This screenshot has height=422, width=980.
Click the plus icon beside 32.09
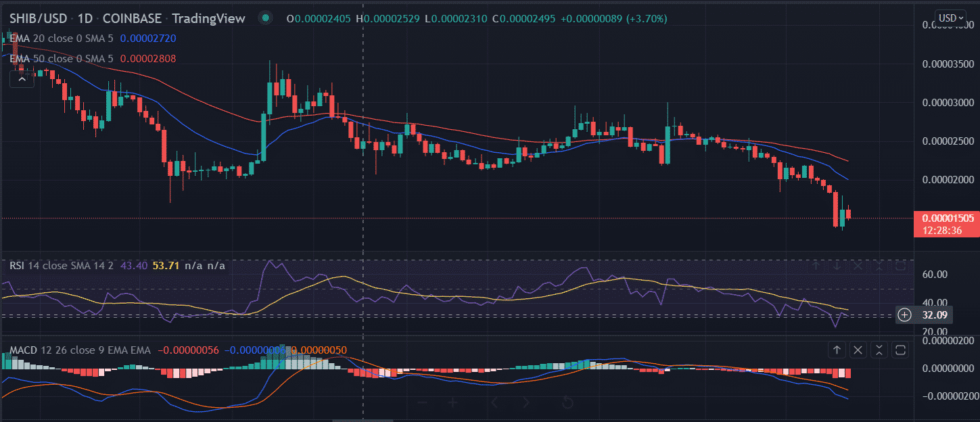click(x=905, y=314)
